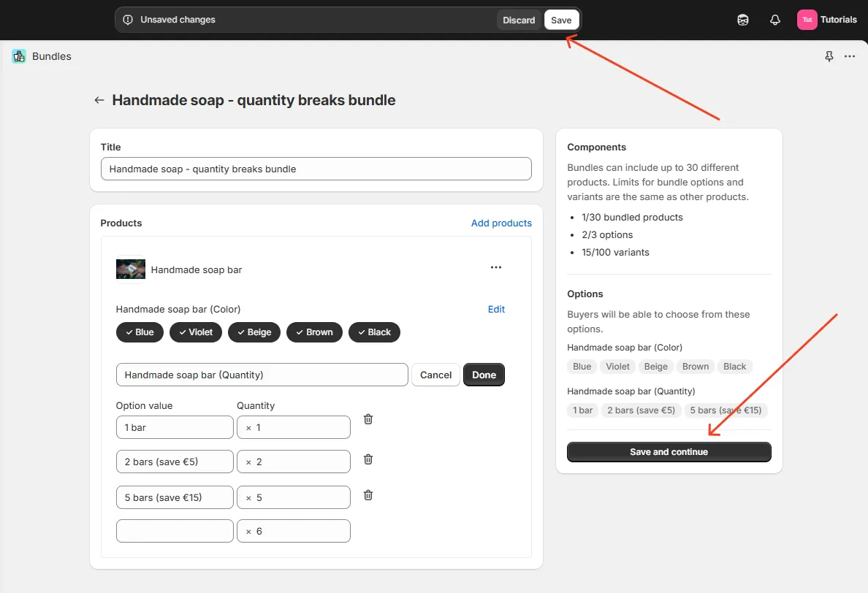Click Save in the unsaved changes bar
Image resolution: width=868 pixels, height=593 pixels.
click(x=561, y=20)
